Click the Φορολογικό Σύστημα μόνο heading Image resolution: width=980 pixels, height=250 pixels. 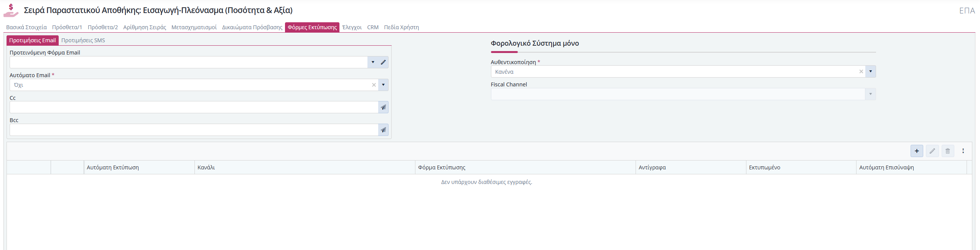coord(535,43)
